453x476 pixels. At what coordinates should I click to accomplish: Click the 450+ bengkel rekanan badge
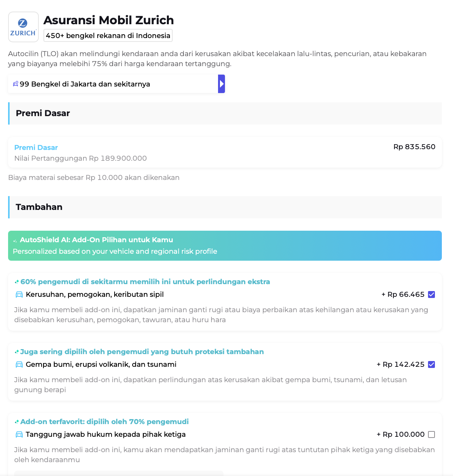click(108, 36)
